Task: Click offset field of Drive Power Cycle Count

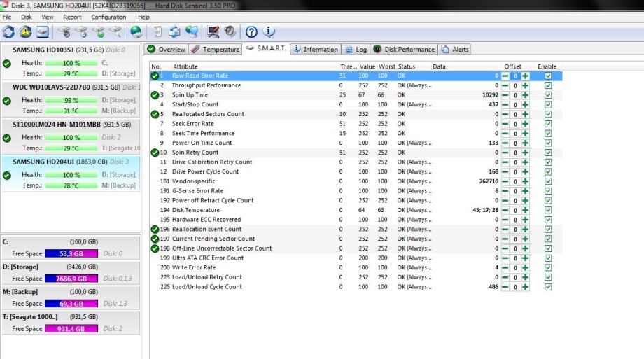Action: [x=515, y=171]
